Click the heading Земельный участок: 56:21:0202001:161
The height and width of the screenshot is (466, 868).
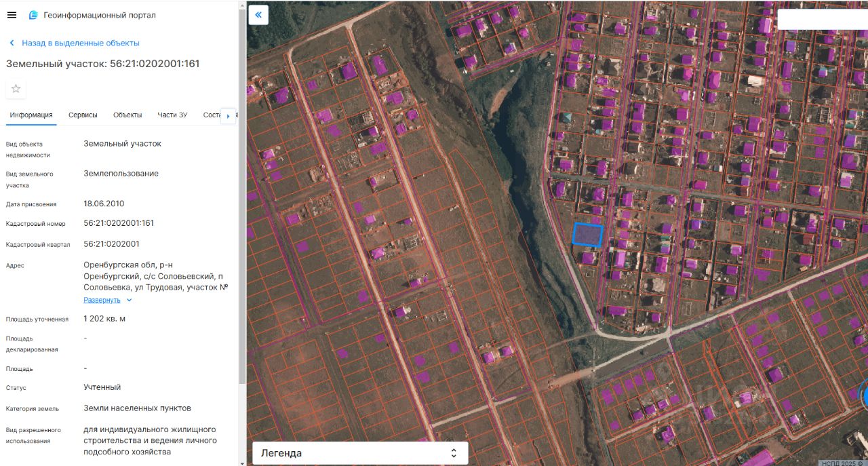click(x=103, y=64)
